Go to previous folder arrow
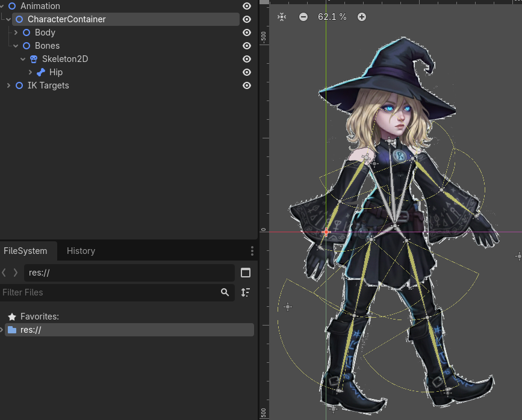The width and height of the screenshot is (522, 420). (x=5, y=273)
